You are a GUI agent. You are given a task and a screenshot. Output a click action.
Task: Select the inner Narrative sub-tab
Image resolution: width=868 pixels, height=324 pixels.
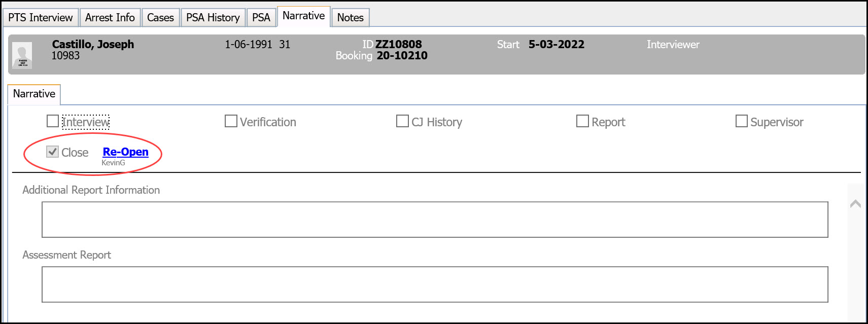[34, 94]
